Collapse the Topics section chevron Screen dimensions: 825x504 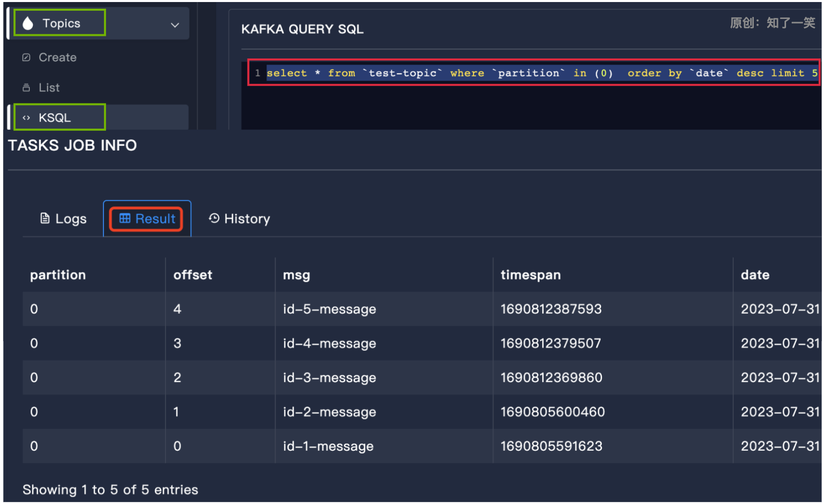[174, 24]
